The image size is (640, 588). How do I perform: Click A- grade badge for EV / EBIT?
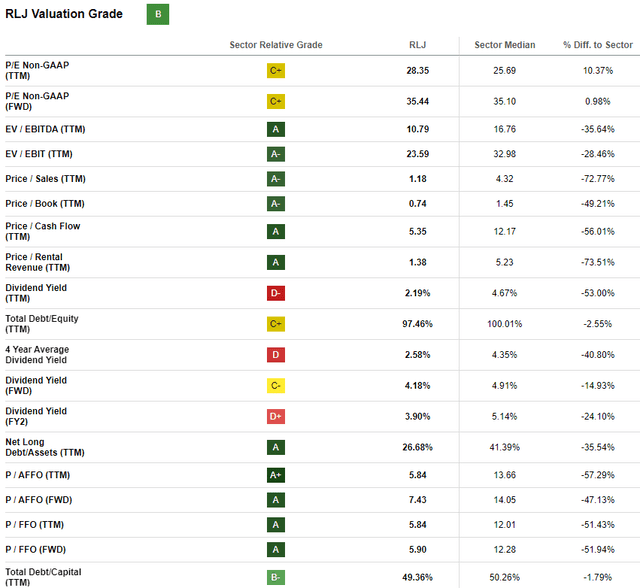pos(276,154)
